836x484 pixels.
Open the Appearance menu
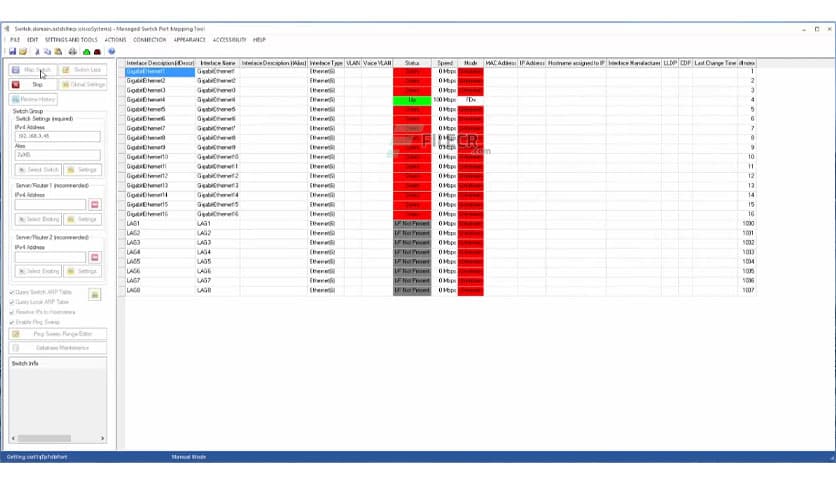189,40
